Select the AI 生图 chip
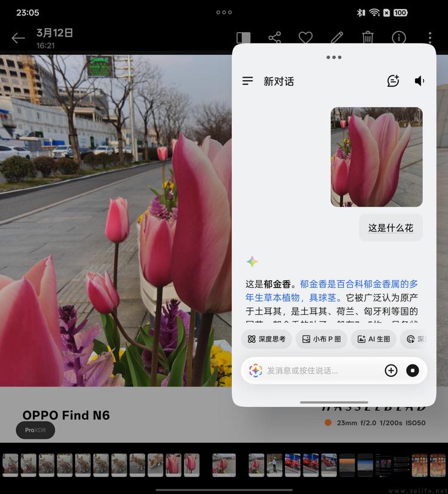Image resolution: width=448 pixels, height=494 pixels. click(x=373, y=339)
